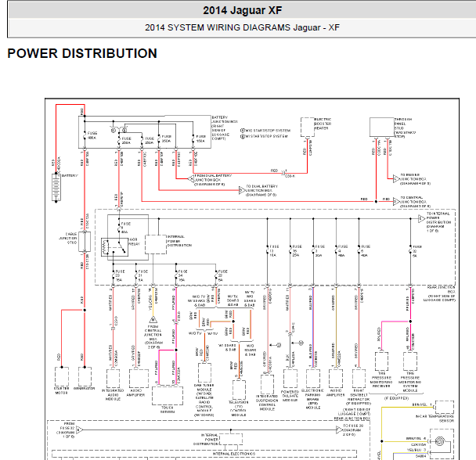The height and width of the screenshot is (460, 476).
Task: Click the arrow to Engine Junction Box
Action: coord(396,179)
